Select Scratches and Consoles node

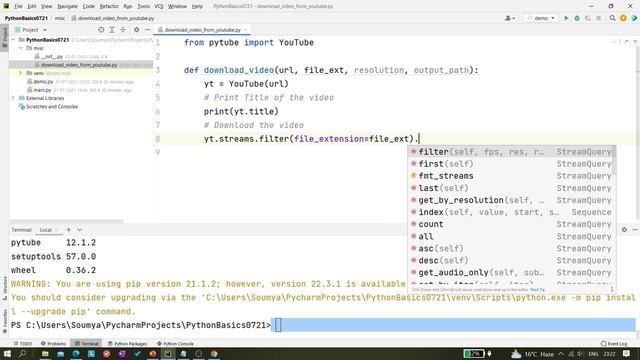pos(52,107)
